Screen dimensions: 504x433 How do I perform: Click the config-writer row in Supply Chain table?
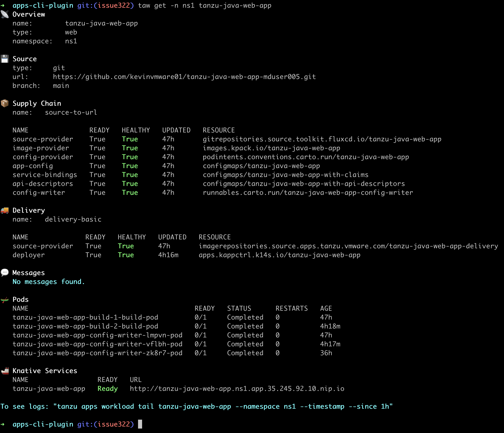coord(39,192)
